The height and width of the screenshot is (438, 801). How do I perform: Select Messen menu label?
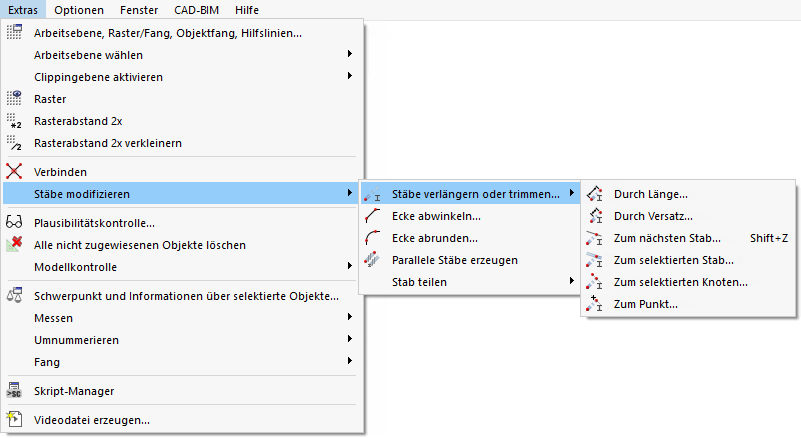click(54, 318)
